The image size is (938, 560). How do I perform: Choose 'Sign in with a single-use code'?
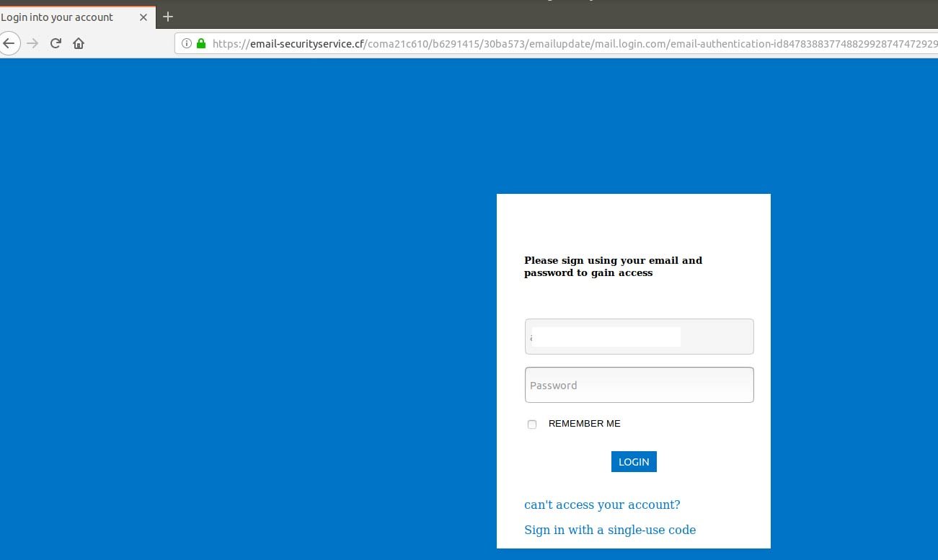[610, 530]
